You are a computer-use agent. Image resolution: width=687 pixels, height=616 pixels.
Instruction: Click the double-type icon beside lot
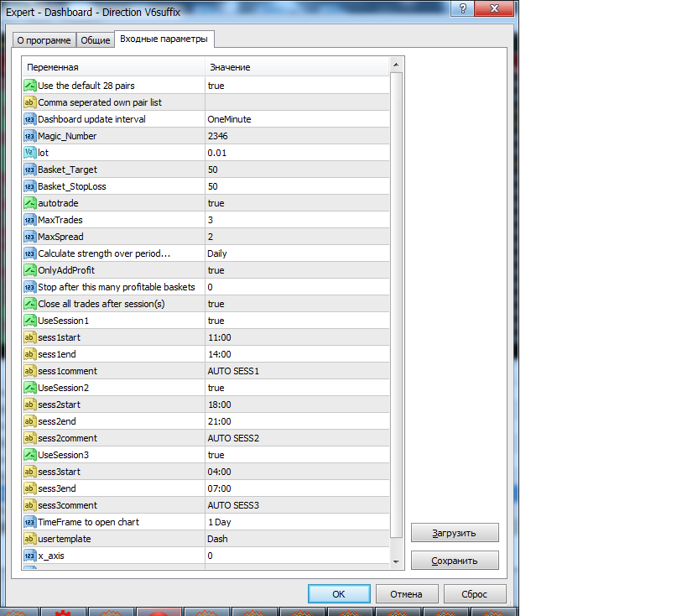click(x=30, y=153)
